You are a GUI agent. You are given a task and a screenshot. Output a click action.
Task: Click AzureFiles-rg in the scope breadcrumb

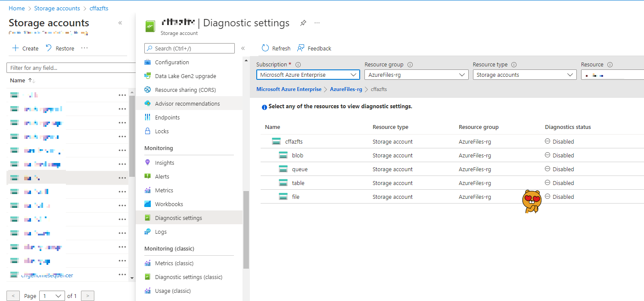(x=346, y=89)
